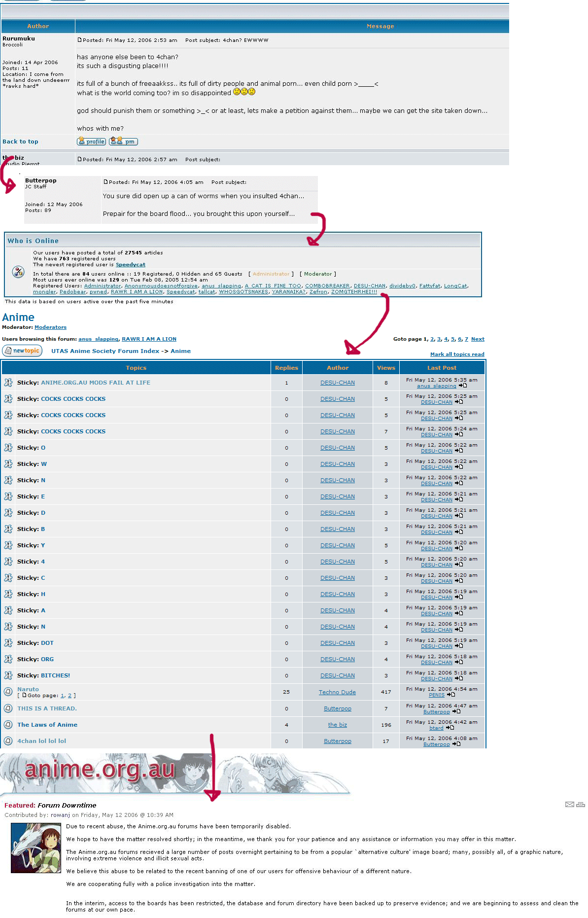Click the Who is Online heading link
The width and height of the screenshot is (588, 918).
[33, 241]
